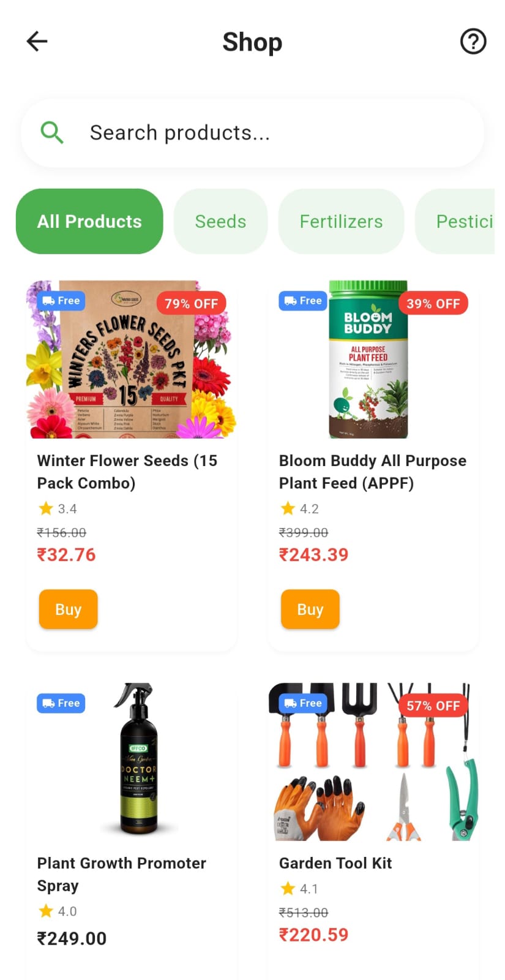Choose the Pesticides category chip

(455, 221)
